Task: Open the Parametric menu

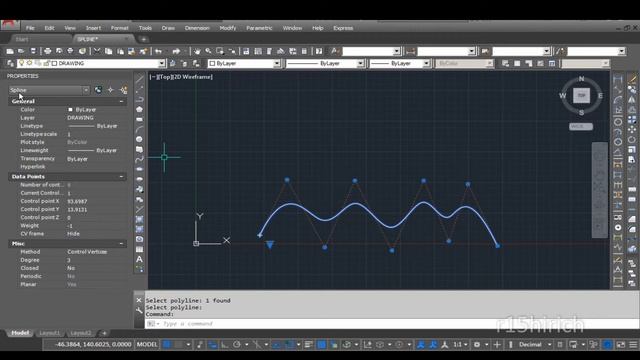Action: pyautogui.click(x=259, y=28)
